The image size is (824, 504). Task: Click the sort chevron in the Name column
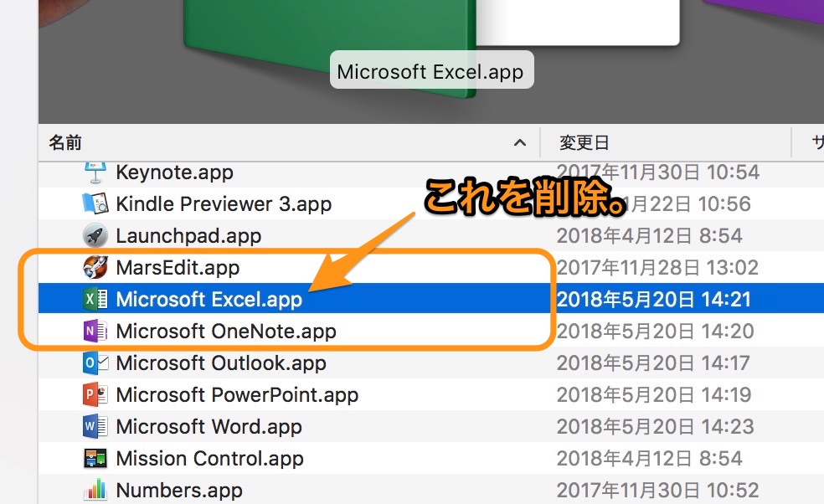click(519, 141)
